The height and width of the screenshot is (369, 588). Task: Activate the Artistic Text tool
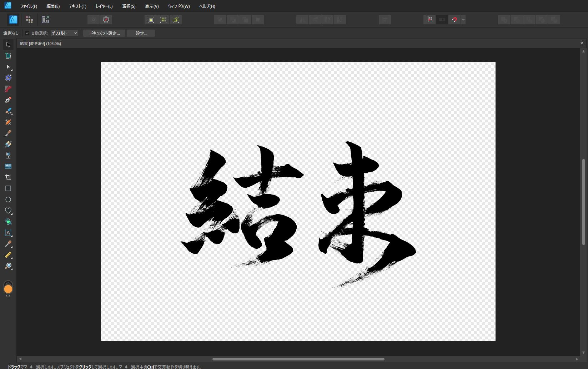pos(8,233)
